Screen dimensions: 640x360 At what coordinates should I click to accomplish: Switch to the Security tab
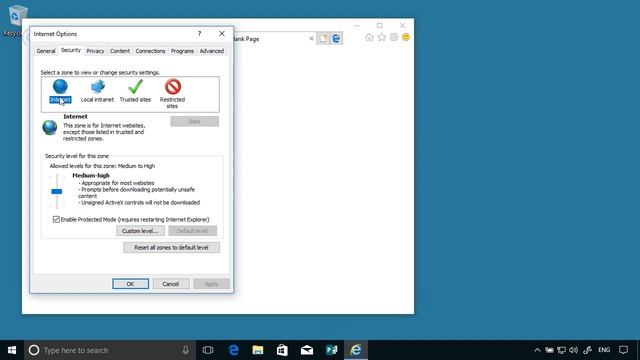click(71, 50)
